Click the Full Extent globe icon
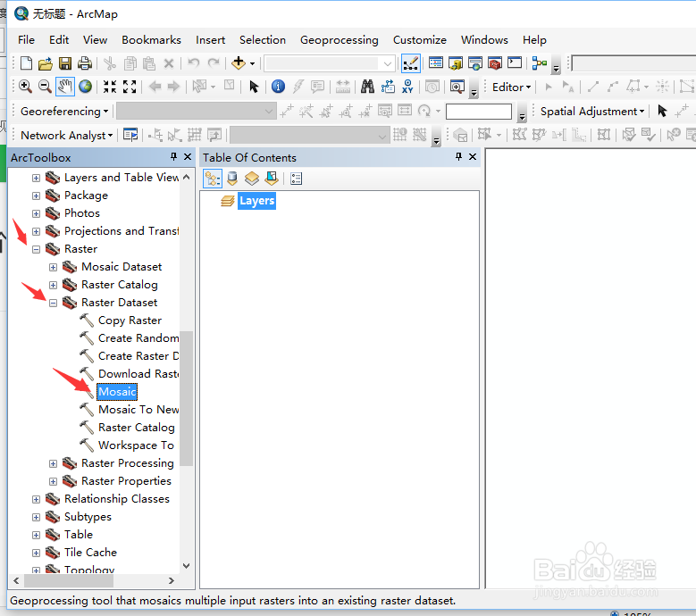Screen dimensions: 696x616 pyautogui.click(x=85, y=87)
